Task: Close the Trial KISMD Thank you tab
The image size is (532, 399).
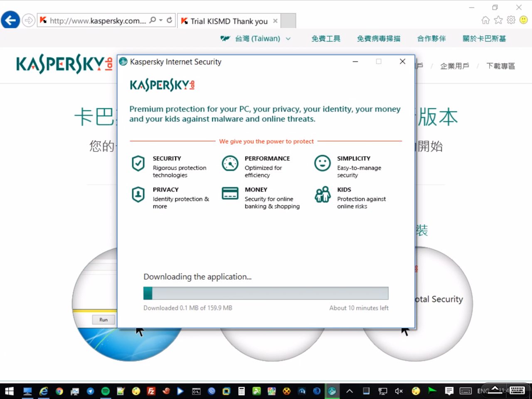Action: tap(275, 21)
